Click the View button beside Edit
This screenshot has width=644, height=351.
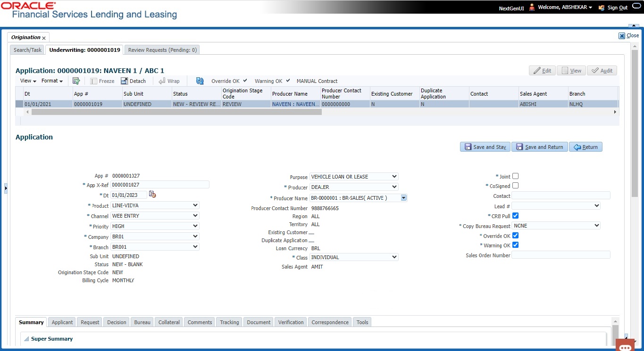pos(571,71)
